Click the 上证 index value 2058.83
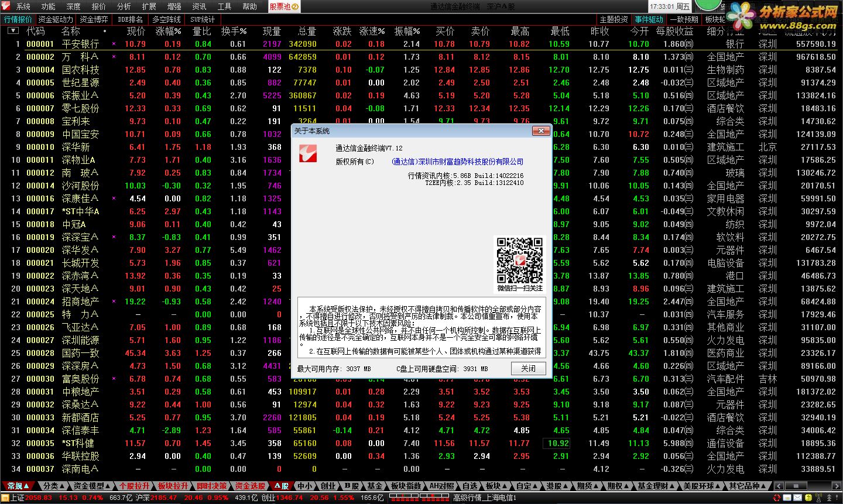This screenshot has height=504, width=843. (39, 498)
